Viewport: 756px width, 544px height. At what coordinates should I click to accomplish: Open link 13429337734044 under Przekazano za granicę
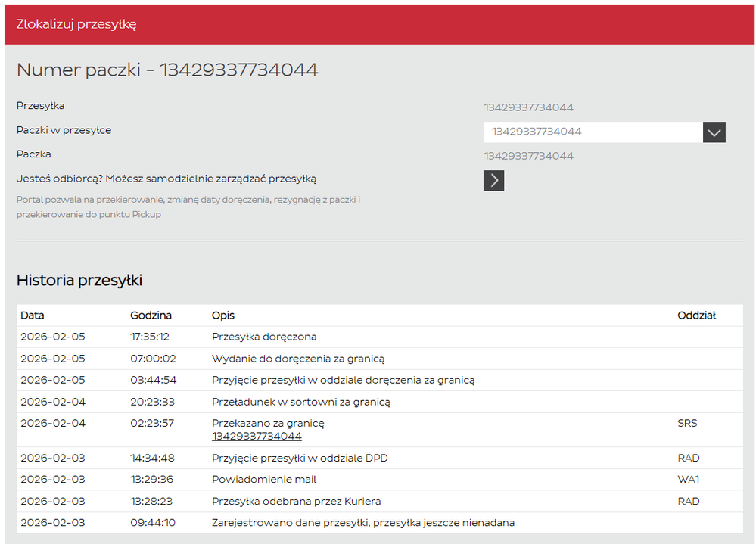(255, 436)
